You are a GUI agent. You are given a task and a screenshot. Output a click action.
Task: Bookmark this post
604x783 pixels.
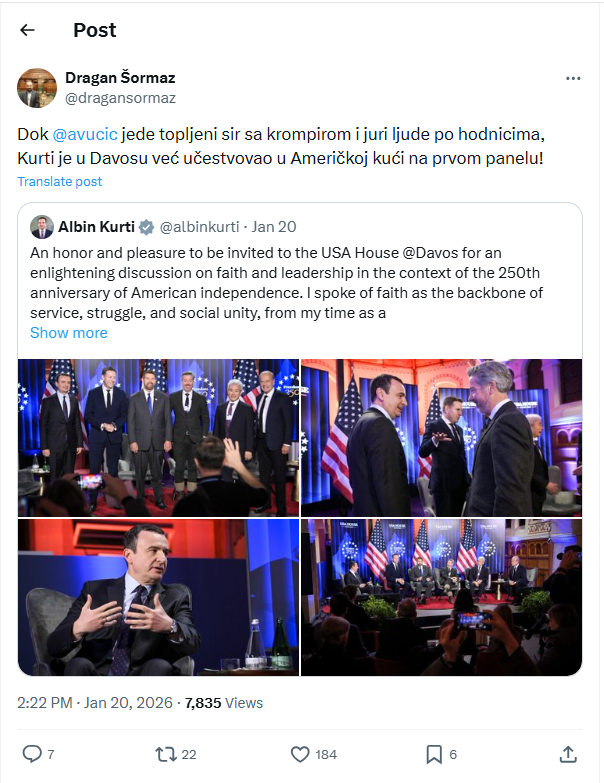(434, 754)
